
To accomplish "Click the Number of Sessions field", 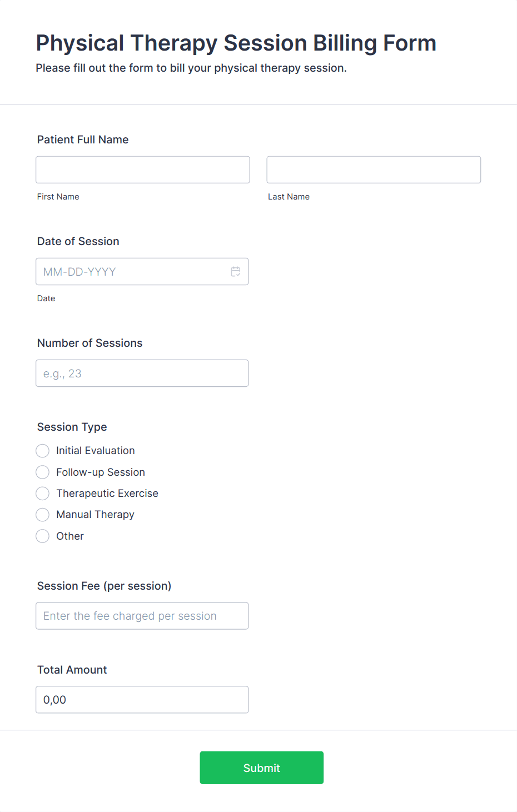I will click(x=142, y=373).
